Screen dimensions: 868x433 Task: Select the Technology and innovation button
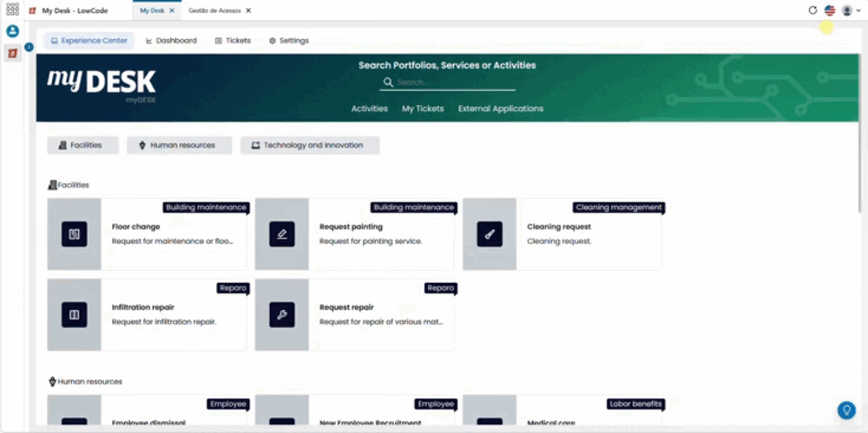[x=310, y=145]
